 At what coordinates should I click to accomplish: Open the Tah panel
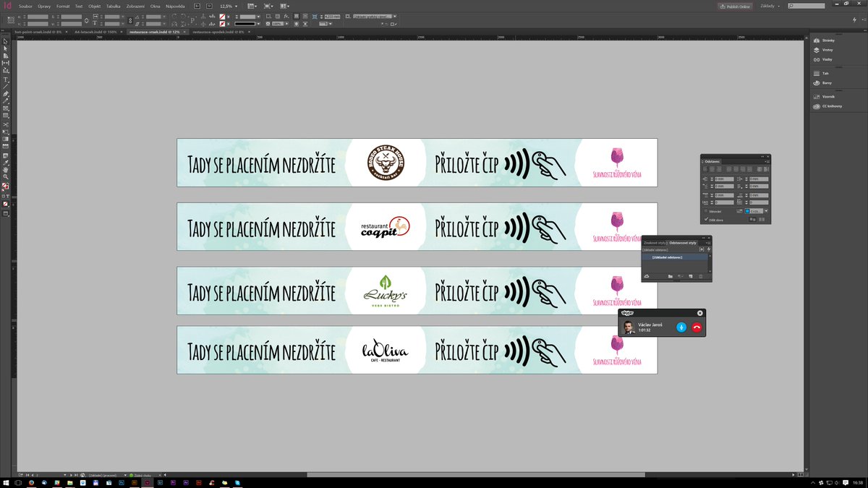(x=822, y=74)
